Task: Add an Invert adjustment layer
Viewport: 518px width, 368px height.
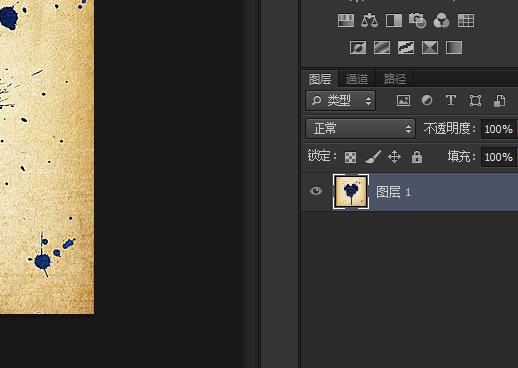Action: click(358, 47)
